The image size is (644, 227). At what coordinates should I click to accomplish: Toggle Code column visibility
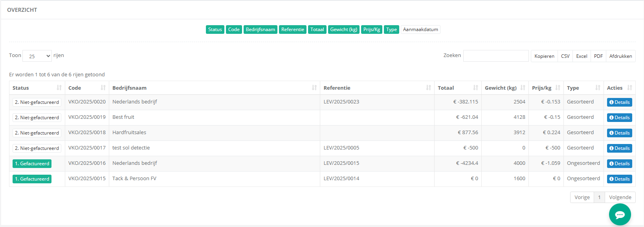tap(234, 30)
